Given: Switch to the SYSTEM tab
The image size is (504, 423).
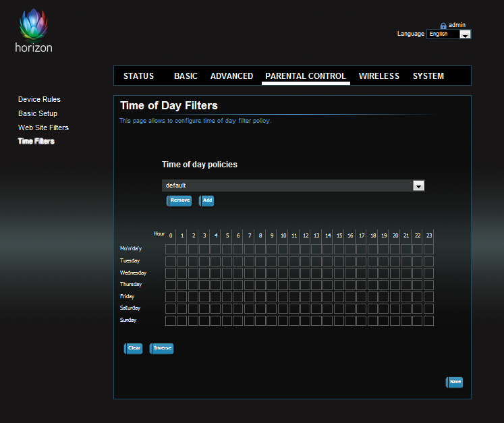Looking at the screenshot, I should [x=428, y=76].
